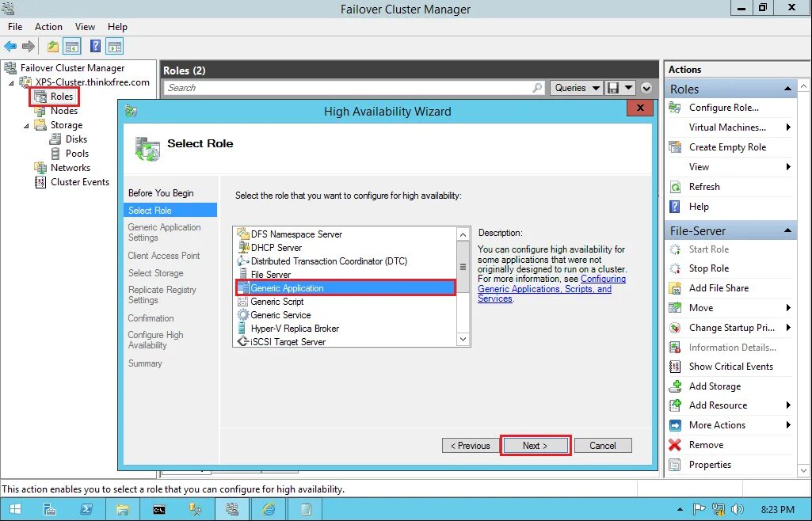The image size is (812, 521).
Task: Click the Back arrow toolbar icon
Action: pos(10,47)
